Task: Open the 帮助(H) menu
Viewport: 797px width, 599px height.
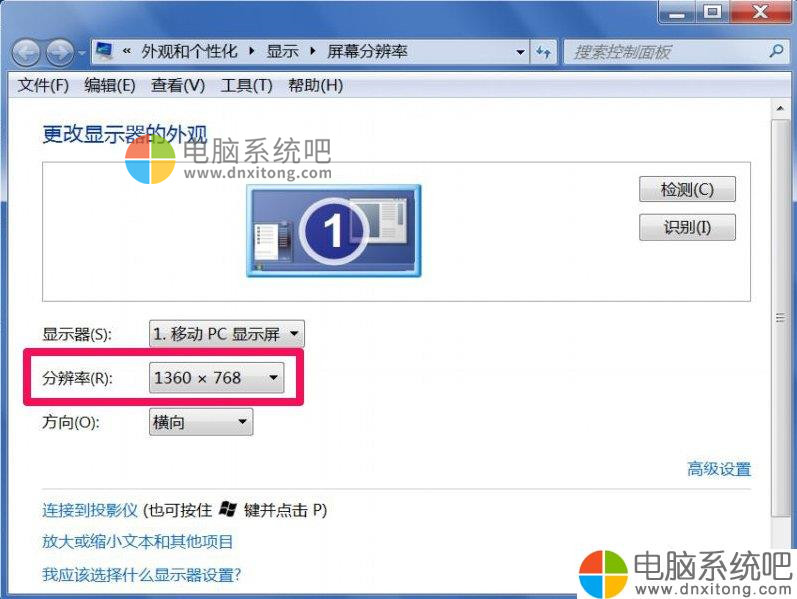Action: (x=315, y=85)
